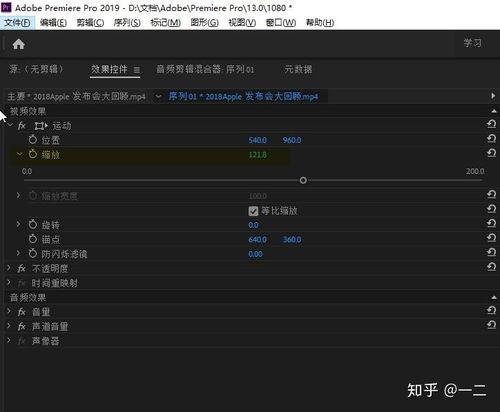Reset the Rotation (旋转) parameter
This screenshot has height=412, width=500.
pyautogui.click(x=491, y=223)
